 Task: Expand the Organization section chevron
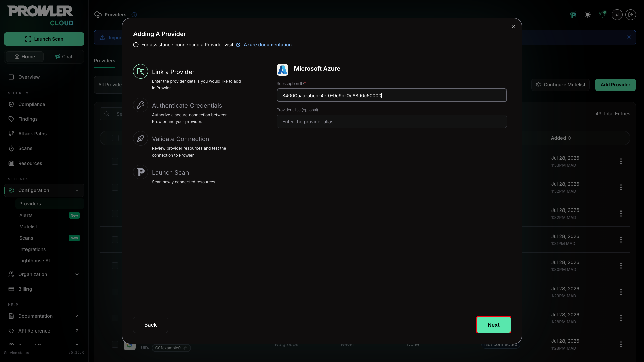click(x=77, y=274)
